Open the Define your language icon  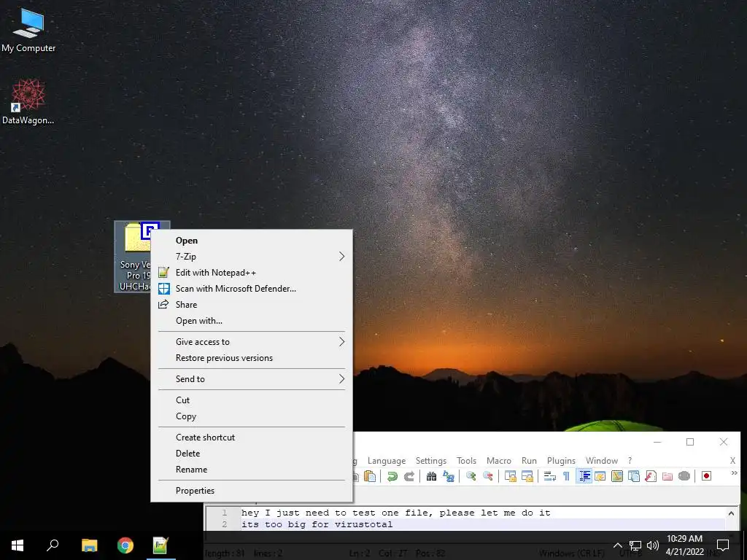600,476
